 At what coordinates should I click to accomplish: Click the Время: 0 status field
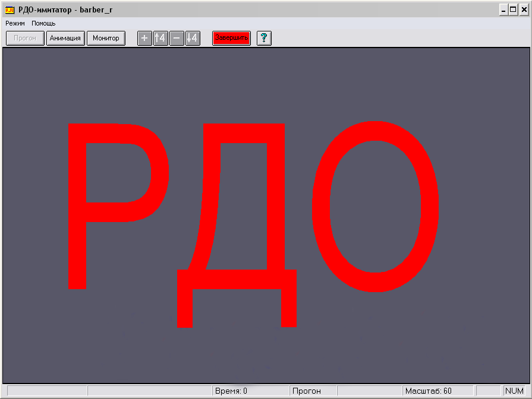pos(251,391)
